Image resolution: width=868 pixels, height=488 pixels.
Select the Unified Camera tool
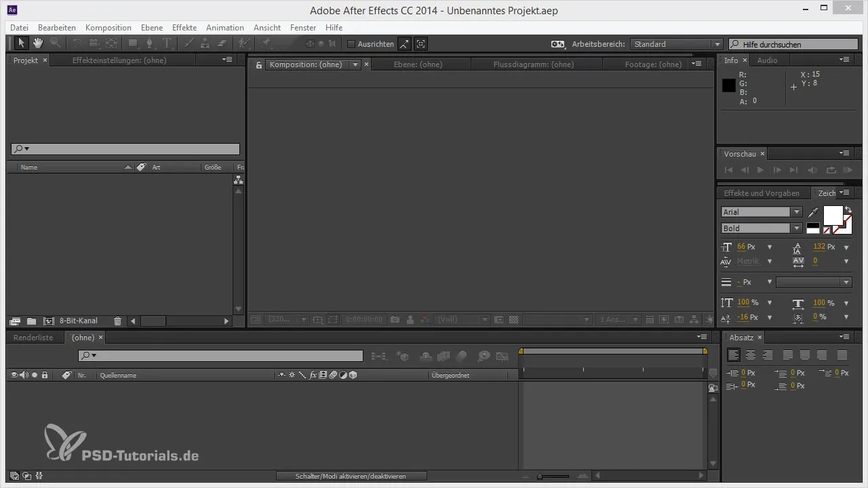pos(94,43)
